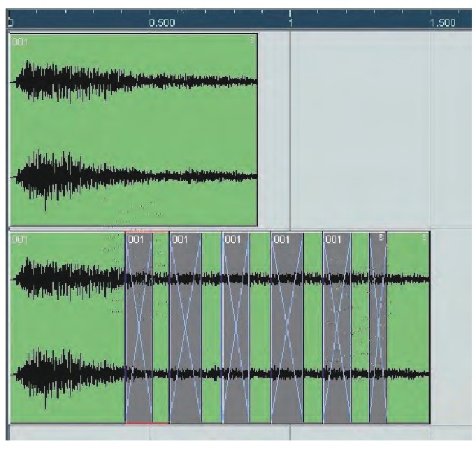This screenshot has width=476, height=453.
Task: Select the narrow unlabeled crossfade near the end
Action: [378, 327]
